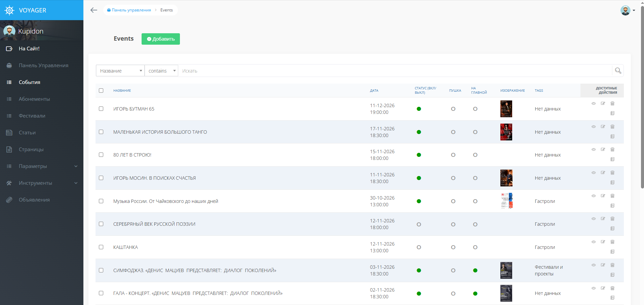Open the contains filter dropdown
This screenshot has height=305, width=644.
click(161, 71)
